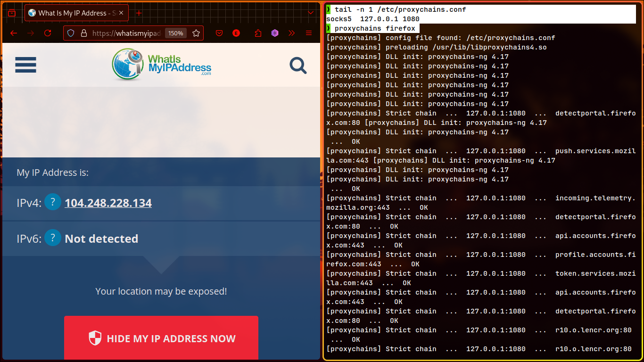Open the IP address 104.248.228.134 link
Viewport: 644px width, 362px height.
(108, 203)
